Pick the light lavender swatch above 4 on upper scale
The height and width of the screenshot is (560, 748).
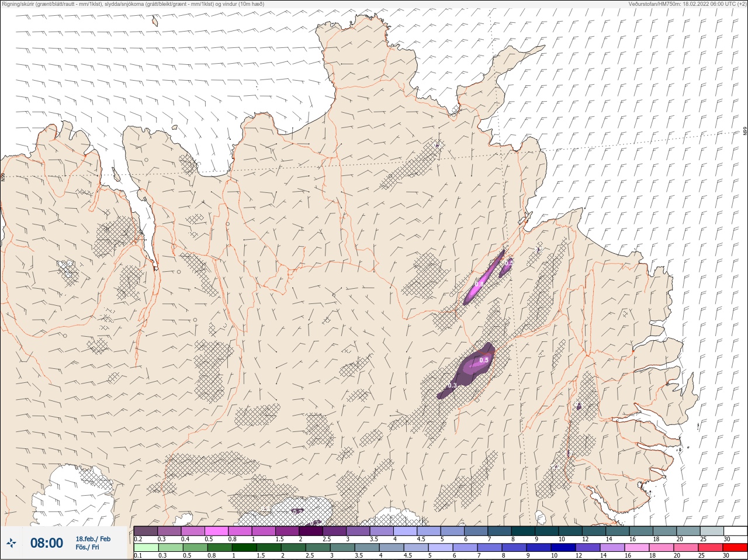[x=405, y=531]
